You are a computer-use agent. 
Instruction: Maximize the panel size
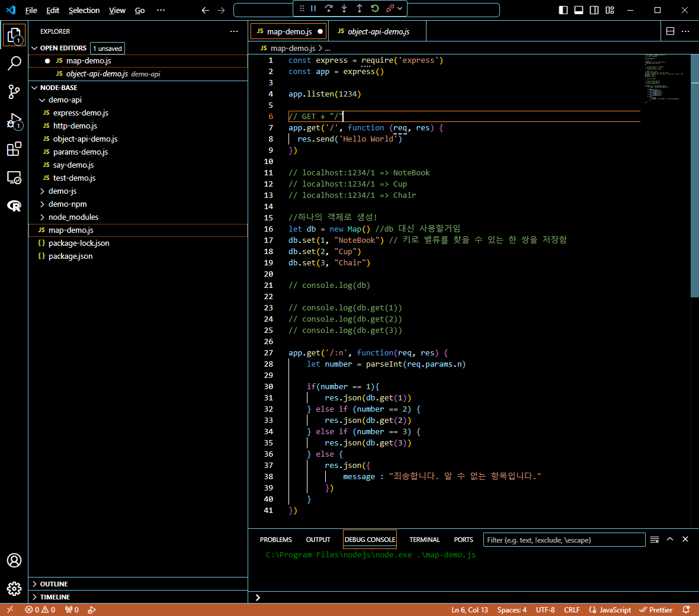click(x=670, y=540)
